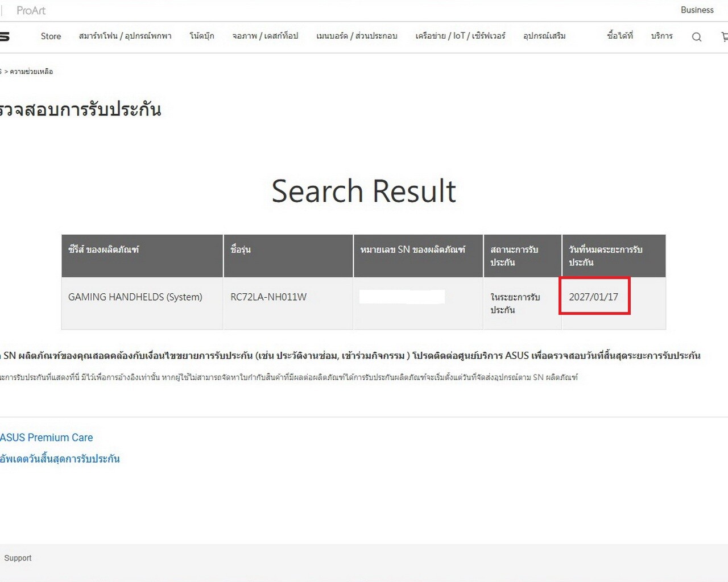Click the Search Result heading

(x=364, y=191)
